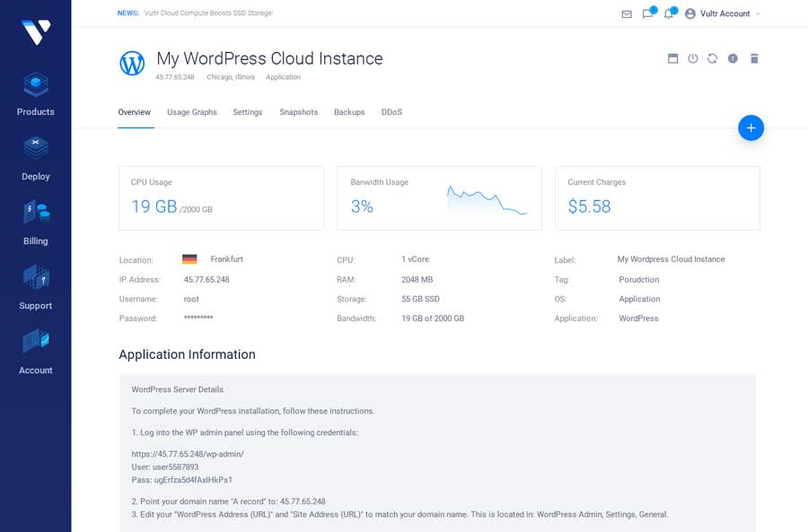Click the WordPress logo icon
The width and height of the screenshot is (808, 532).
coord(131,64)
